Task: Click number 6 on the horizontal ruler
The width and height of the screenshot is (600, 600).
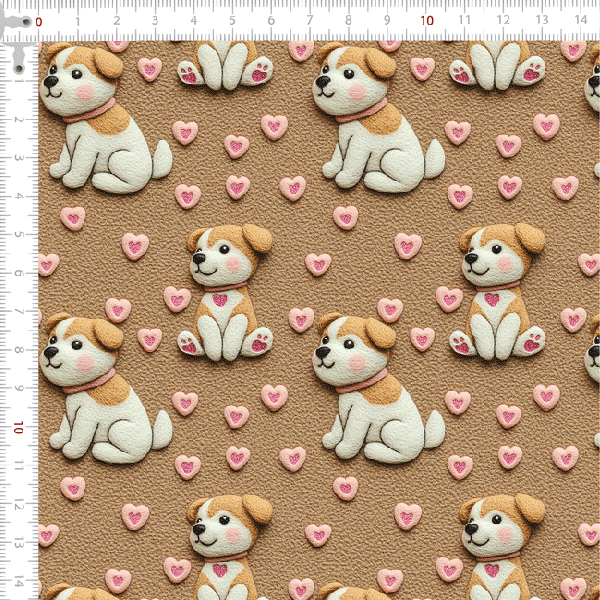Action: (x=271, y=21)
